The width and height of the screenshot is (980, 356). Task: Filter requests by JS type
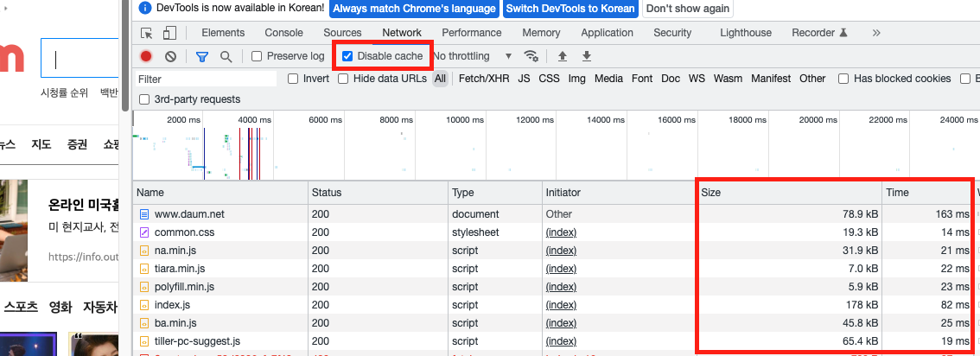click(524, 79)
